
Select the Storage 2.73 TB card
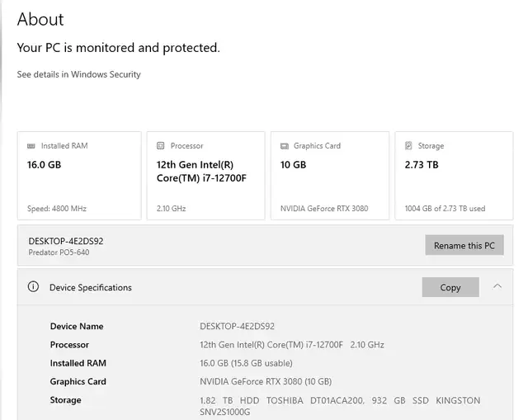tap(454, 176)
